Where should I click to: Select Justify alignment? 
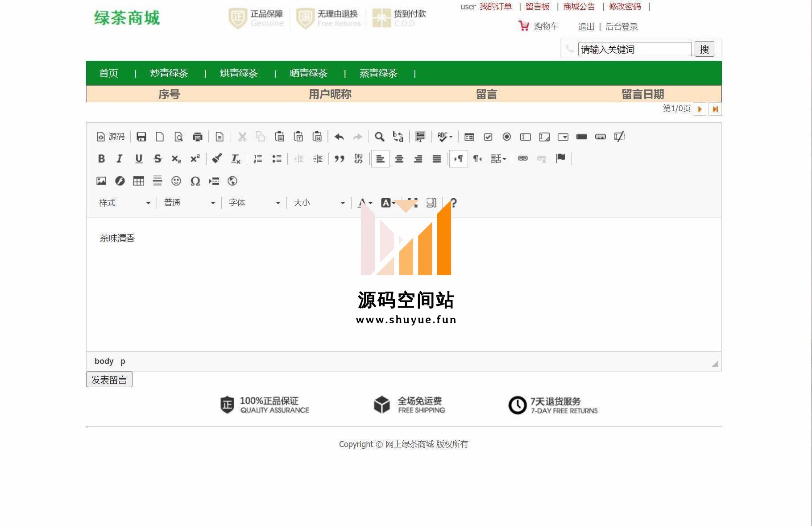437,159
